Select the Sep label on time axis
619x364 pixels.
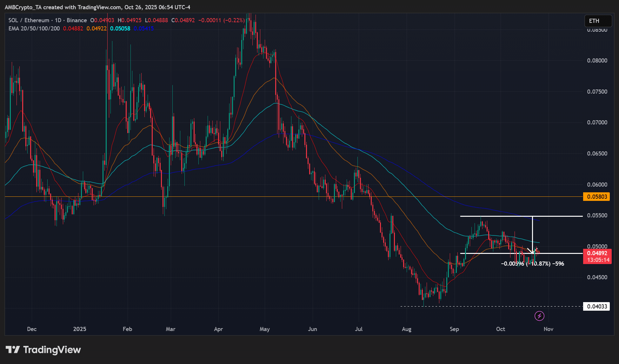(454, 329)
